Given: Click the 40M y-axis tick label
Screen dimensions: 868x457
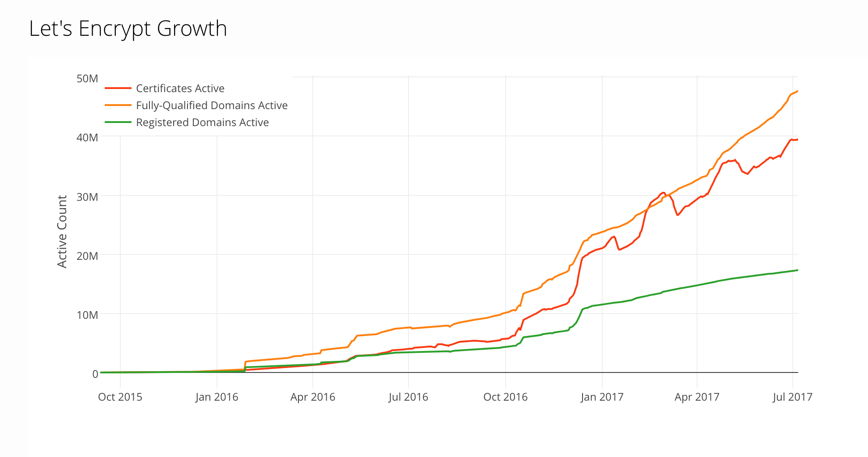Looking at the screenshot, I should [x=87, y=137].
